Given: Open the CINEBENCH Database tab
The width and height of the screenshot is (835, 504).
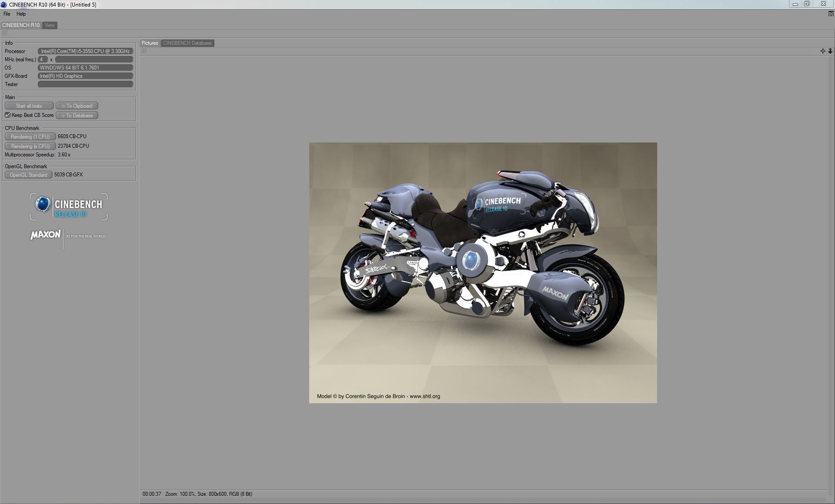Looking at the screenshot, I should point(187,43).
